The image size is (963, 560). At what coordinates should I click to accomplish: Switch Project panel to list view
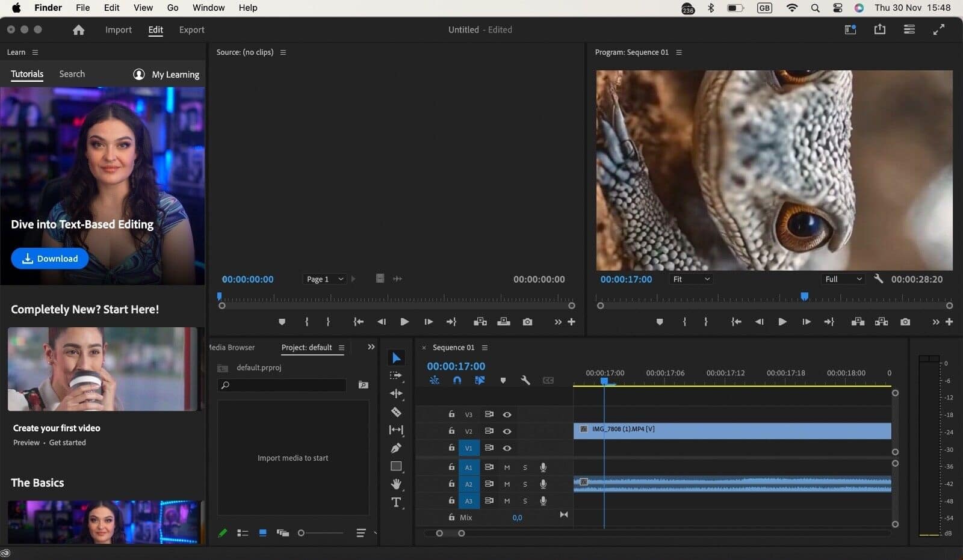click(x=243, y=533)
